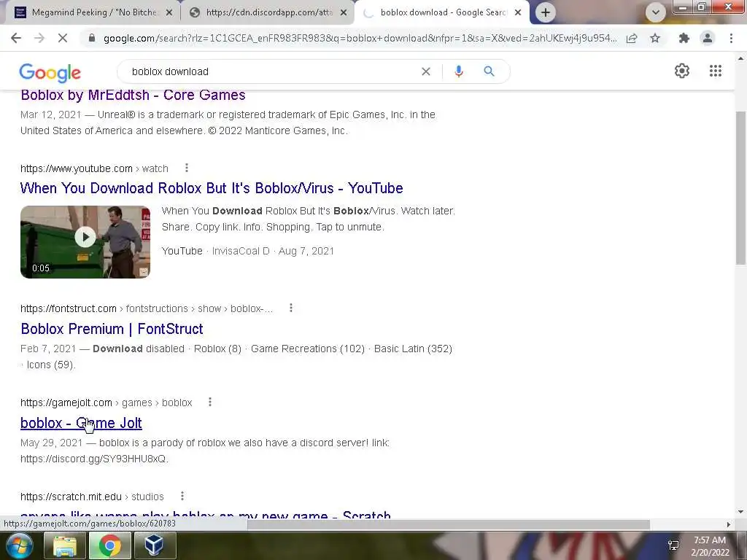Image resolution: width=747 pixels, height=560 pixels.
Task: Open the boblox - Game Jolt result
Action: point(81,423)
